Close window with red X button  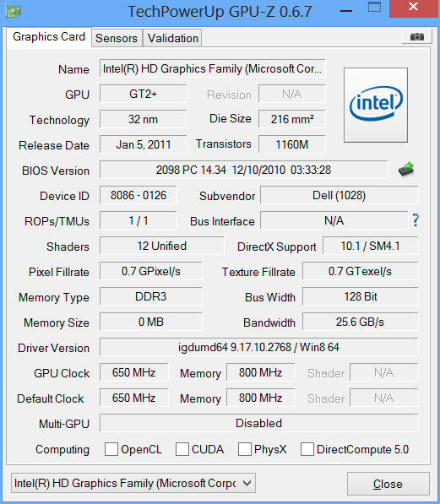tap(414, 8)
